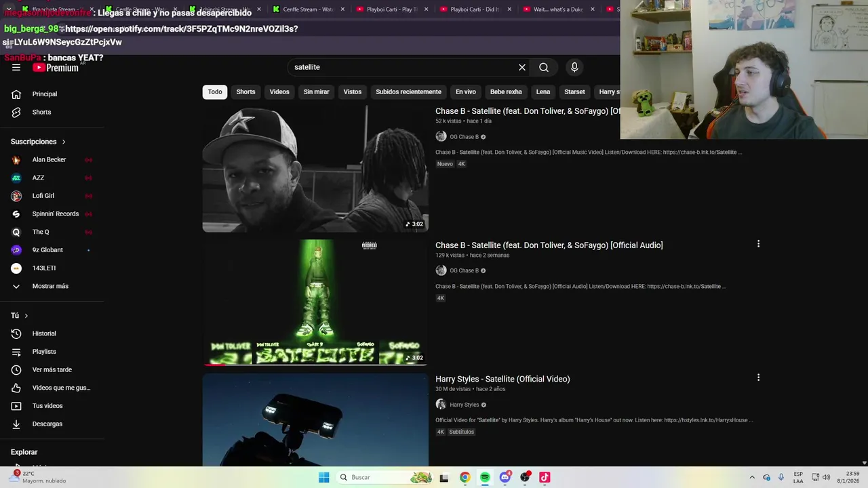The height and width of the screenshot is (488, 868).
Task: Go to the YouTube Premium home logo
Action: point(56,67)
